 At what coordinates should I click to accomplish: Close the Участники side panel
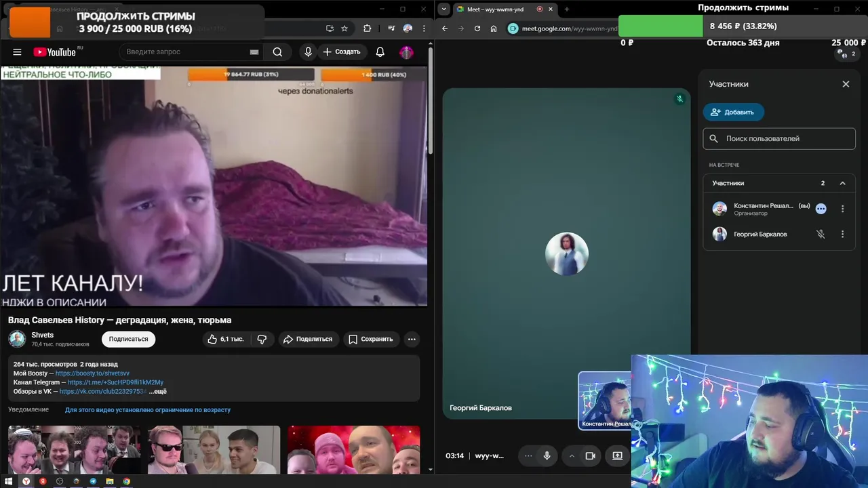coord(846,84)
